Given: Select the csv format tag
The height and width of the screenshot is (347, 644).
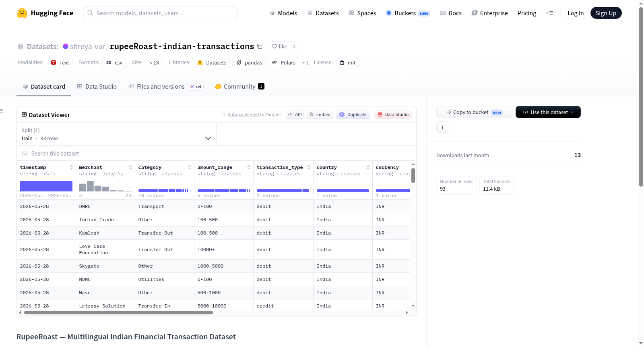Looking at the screenshot, I should (x=114, y=62).
